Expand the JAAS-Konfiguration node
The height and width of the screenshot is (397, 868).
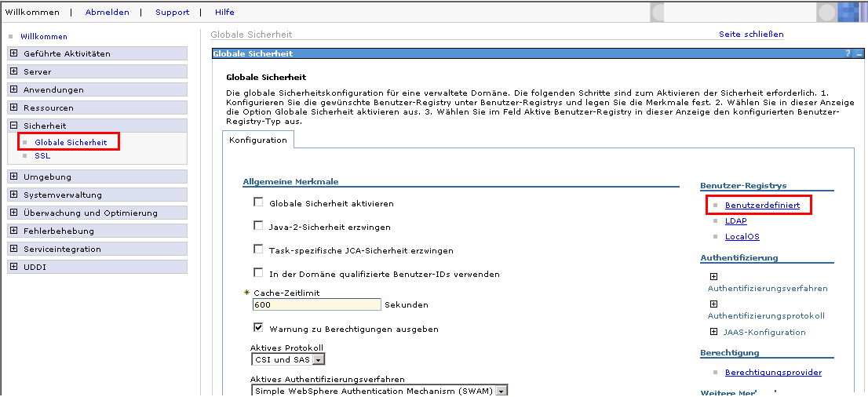pos(713,332)
